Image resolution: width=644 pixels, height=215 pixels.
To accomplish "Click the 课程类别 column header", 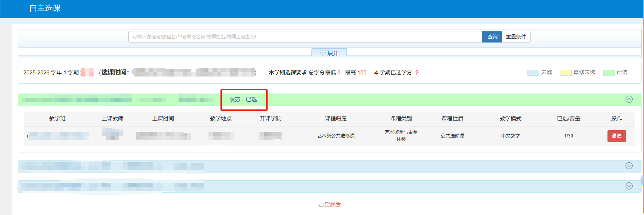I will coord(401,119).
